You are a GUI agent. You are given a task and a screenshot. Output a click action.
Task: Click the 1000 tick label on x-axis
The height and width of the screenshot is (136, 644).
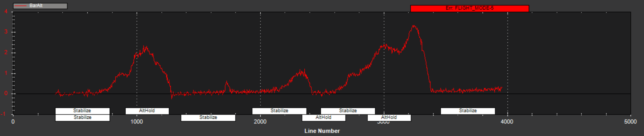tap(137, 122)
